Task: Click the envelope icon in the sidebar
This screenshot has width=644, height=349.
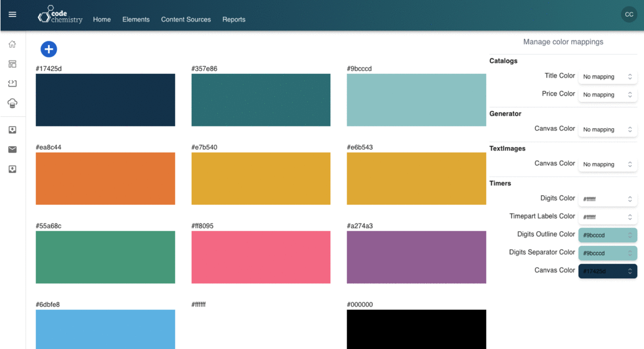Action: tap(12, 149)
